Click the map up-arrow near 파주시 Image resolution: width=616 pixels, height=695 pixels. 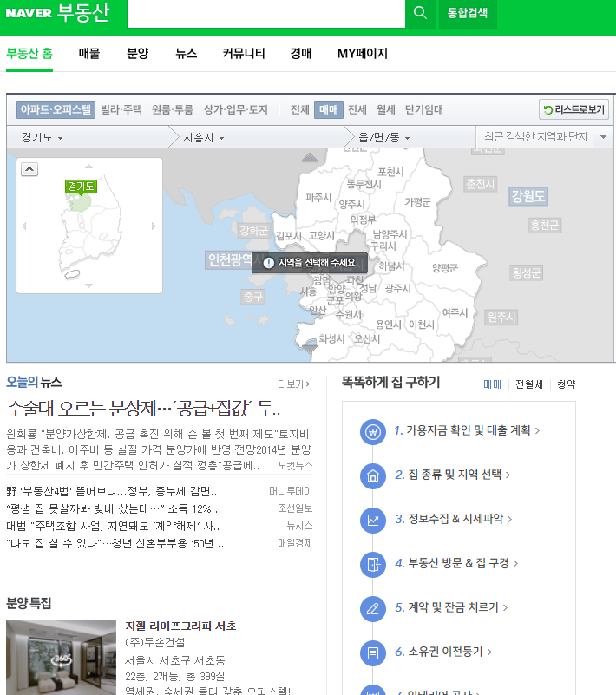pyautogui.click(x=310, y=157)
